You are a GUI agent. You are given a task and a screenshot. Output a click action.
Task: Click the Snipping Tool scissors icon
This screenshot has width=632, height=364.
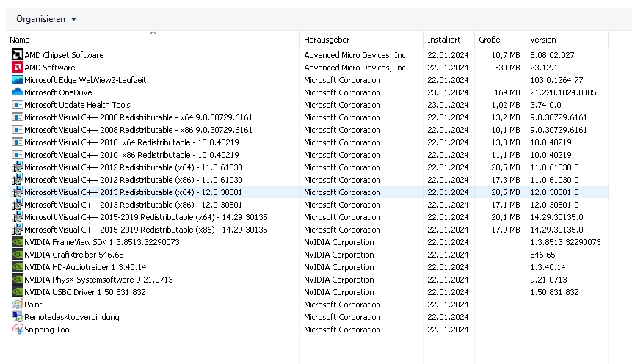(18, 330)
